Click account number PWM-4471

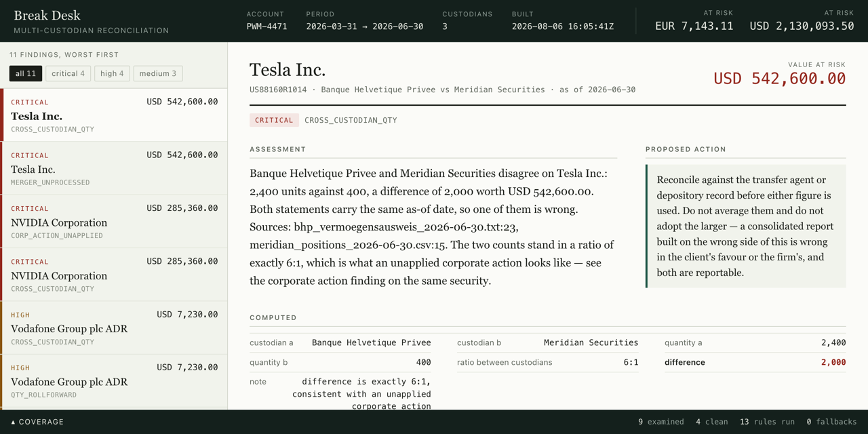pyautogui.click(x=267, y=26)
